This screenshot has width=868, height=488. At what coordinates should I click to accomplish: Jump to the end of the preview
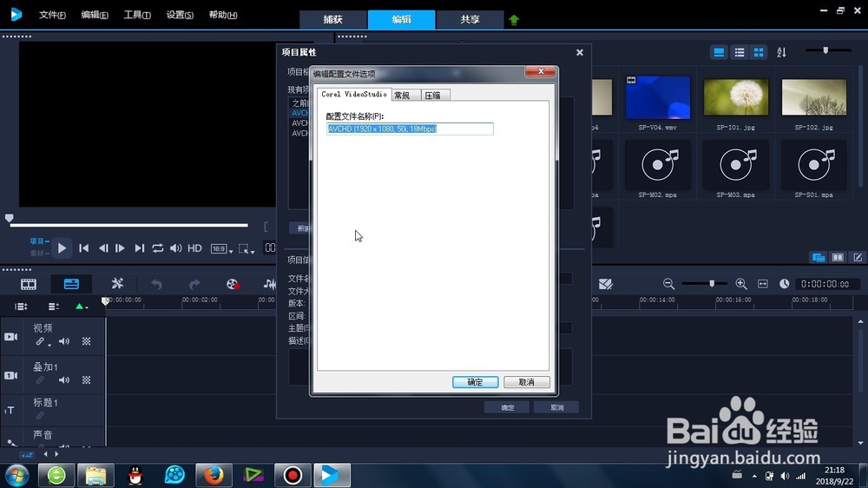tap(140, 248)
